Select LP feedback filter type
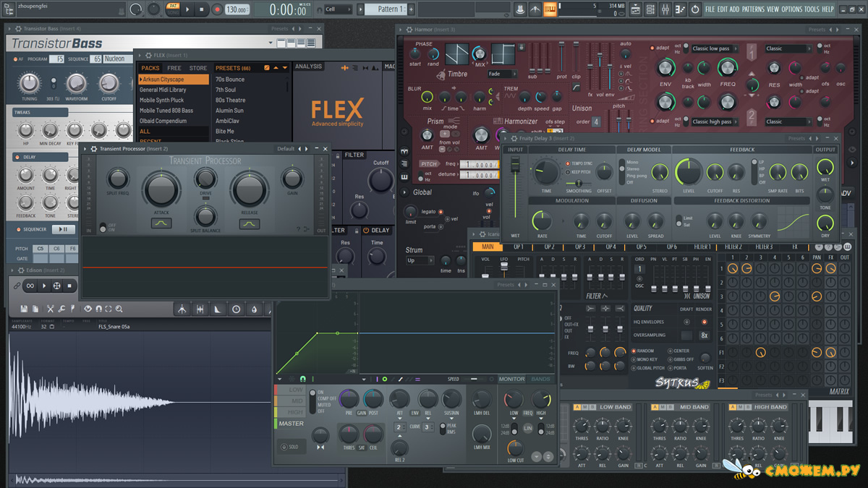 coord(761,162)
